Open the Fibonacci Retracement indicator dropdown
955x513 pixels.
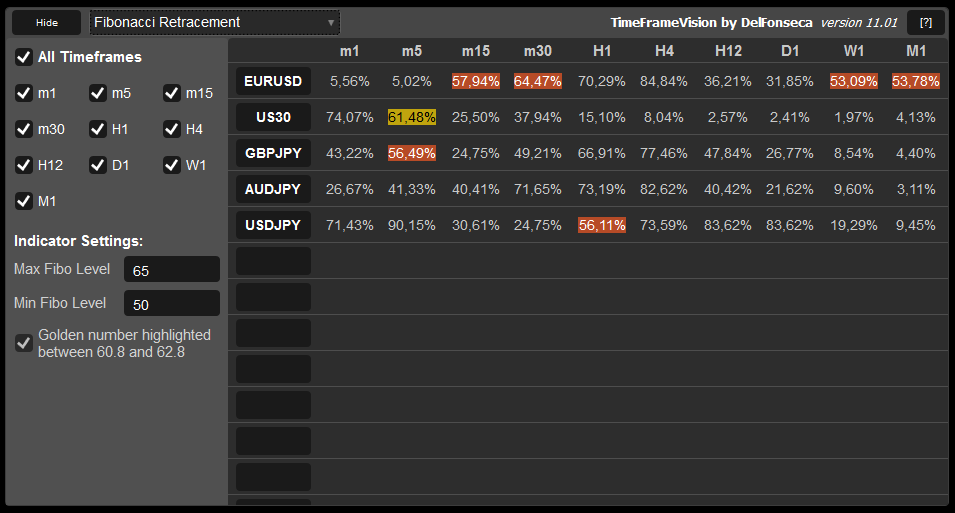pyautogui.click(x=214, y=23)
